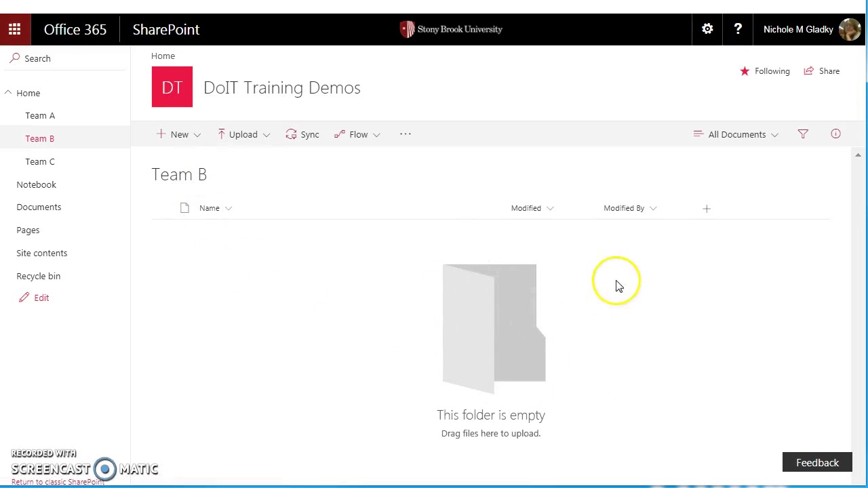Collapse the Home navigation section

coord(8,93)
